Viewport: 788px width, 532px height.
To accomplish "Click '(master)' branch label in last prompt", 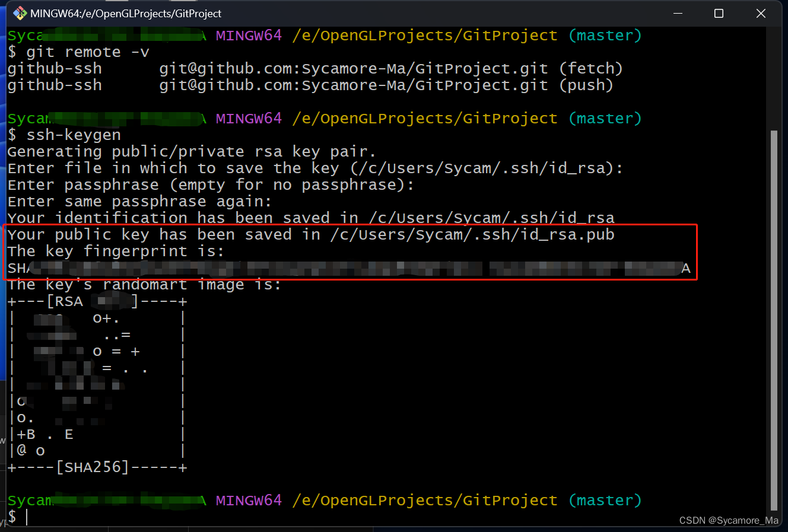I will 605,501.
